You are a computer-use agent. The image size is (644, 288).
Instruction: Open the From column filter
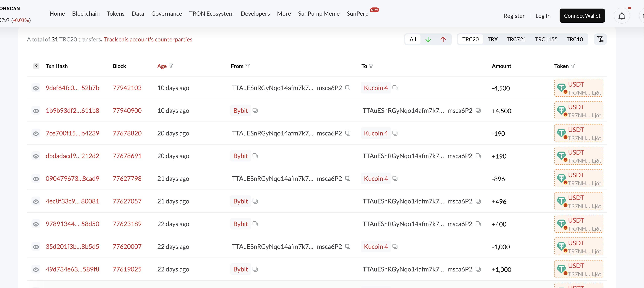[248, 66]
